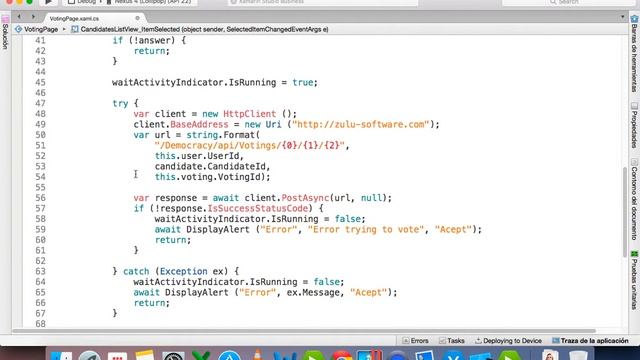Click the Run play button in toolbar

click(48, 2)
